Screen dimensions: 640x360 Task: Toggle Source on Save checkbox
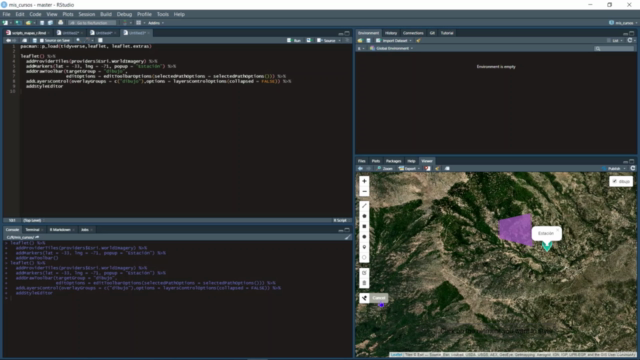click(41, 40)
